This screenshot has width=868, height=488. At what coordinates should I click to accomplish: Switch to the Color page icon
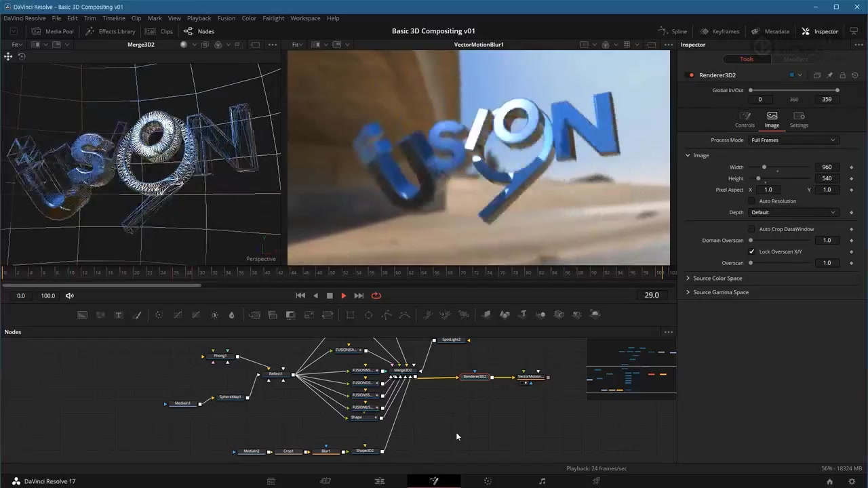[488, 481]
